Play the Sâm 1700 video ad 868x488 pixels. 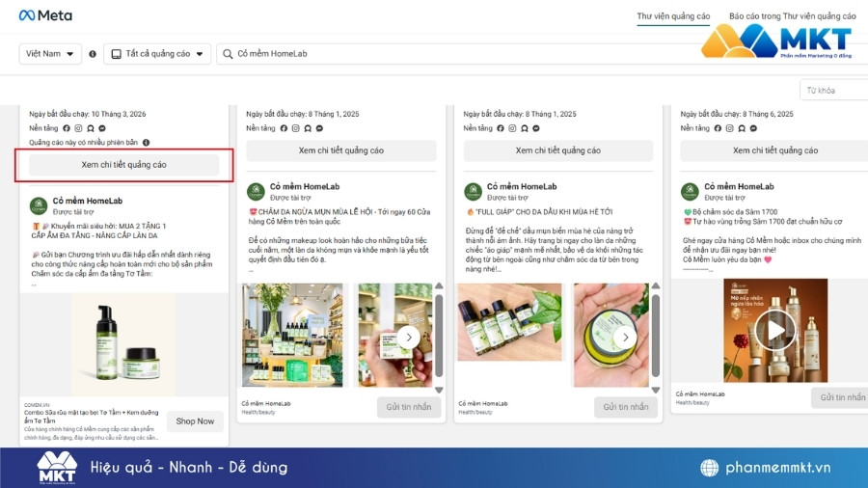point(775,330)
